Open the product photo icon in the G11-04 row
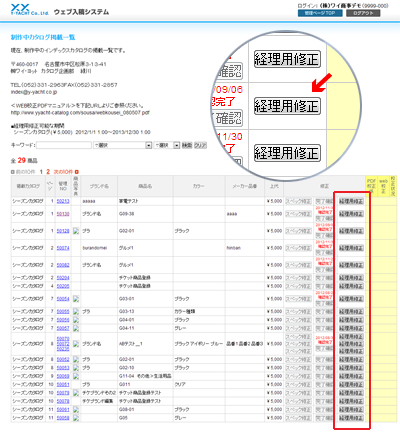This screenshot has width=400, height=434. click(76, 376)
